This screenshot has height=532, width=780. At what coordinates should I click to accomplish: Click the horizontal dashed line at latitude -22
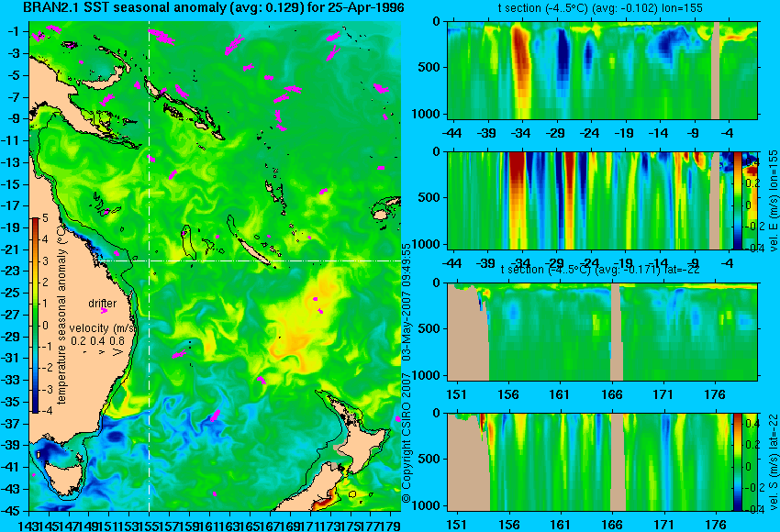(249, 260)
